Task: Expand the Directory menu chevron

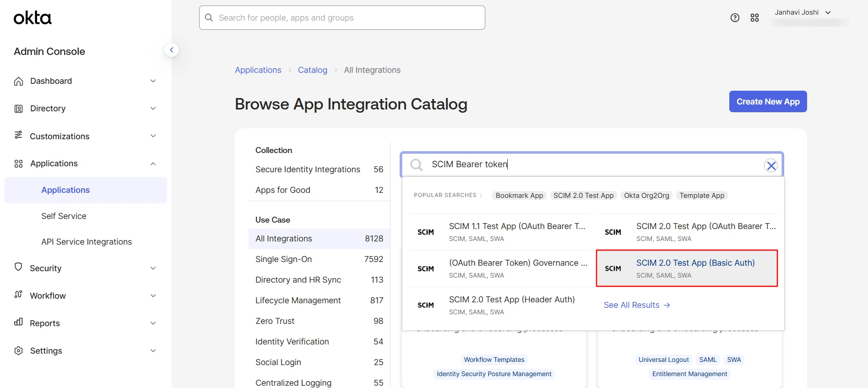Action: tap(153, 109)
